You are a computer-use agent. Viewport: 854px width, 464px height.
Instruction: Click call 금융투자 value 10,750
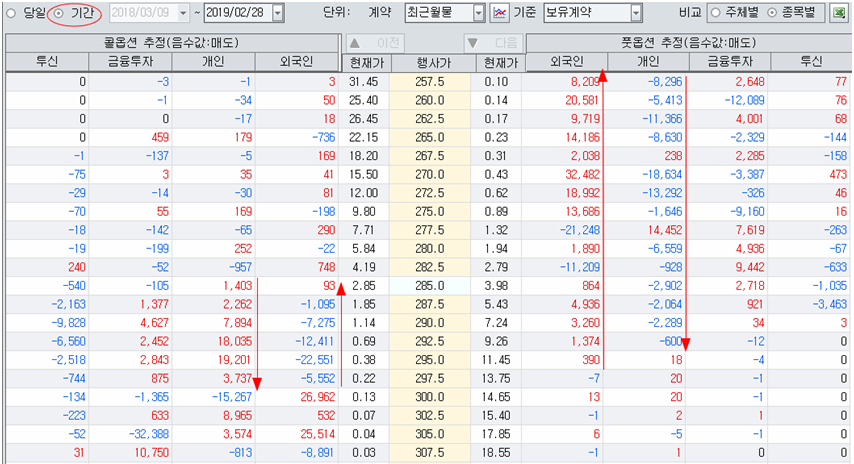coord(151,452)
